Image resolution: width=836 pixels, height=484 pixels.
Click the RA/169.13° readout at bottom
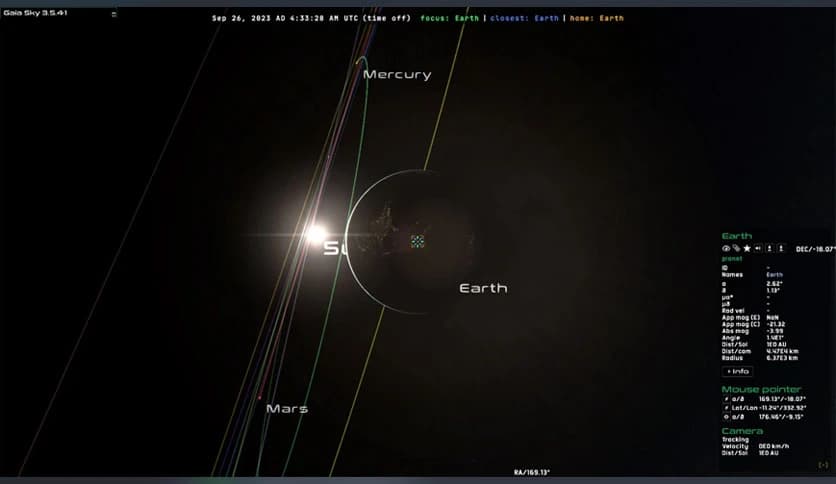click(x=532, y=472)
